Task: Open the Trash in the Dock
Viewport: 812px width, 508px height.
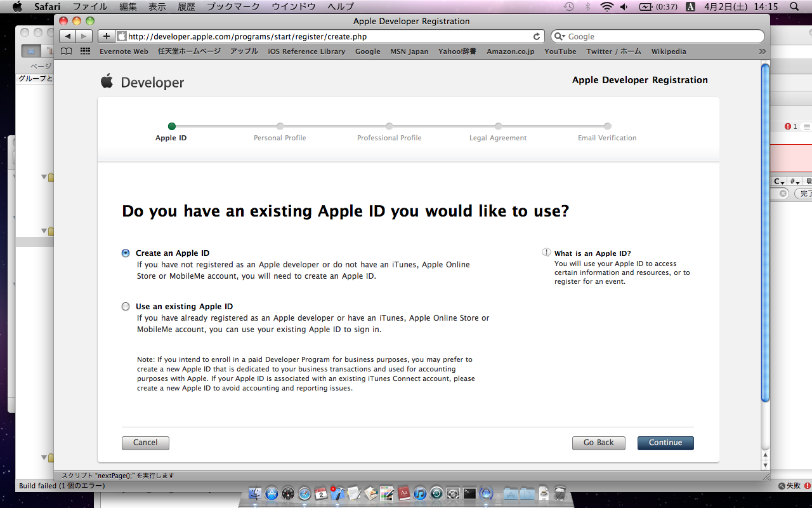Action: 560,493
